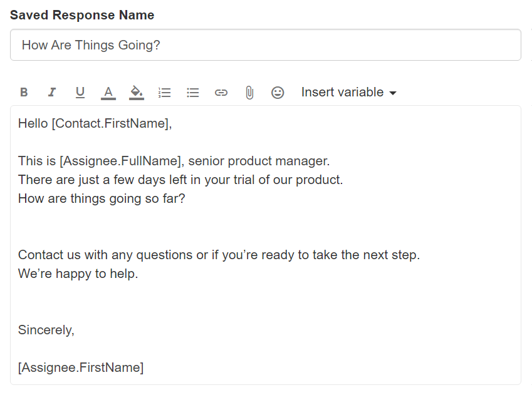This screenshot has height=395, width=532.
Task: Click the [Assignee.FirstName] signature variable
Action: pos(81,367)
